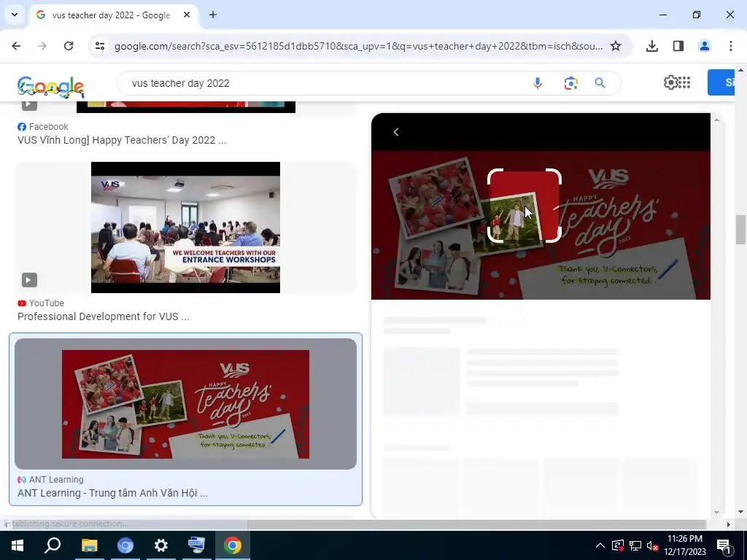Screen dimensions: 747x560
Task: Open the VUS Vĩnh Long Facebook result
Action: coord(122,140)
